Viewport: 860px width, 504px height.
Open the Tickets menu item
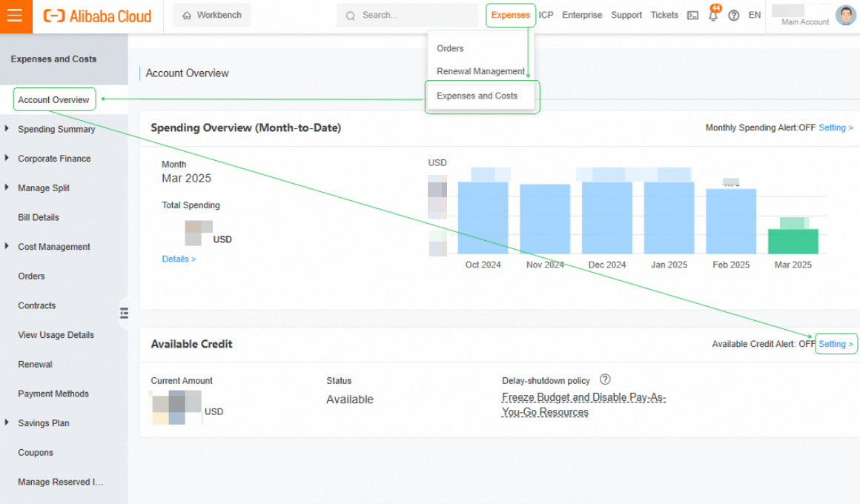tap(664, 16)
